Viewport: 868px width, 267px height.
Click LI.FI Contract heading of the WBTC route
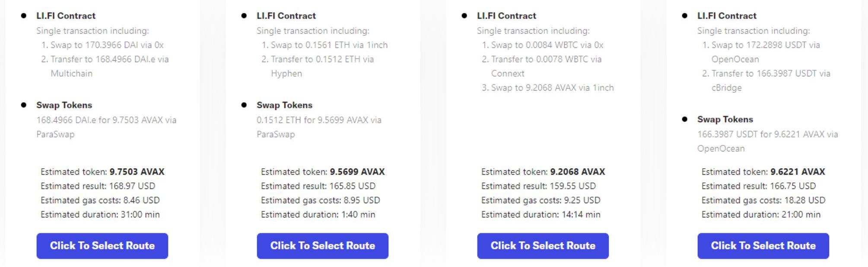click(506, 16)
